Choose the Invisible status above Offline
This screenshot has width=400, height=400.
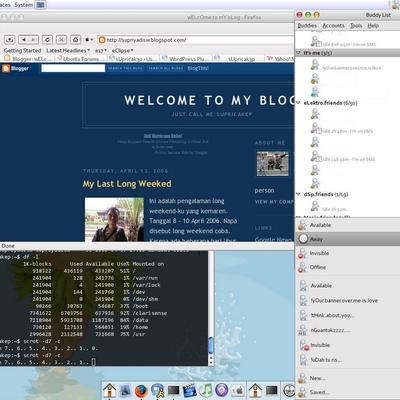click(348, 253)
